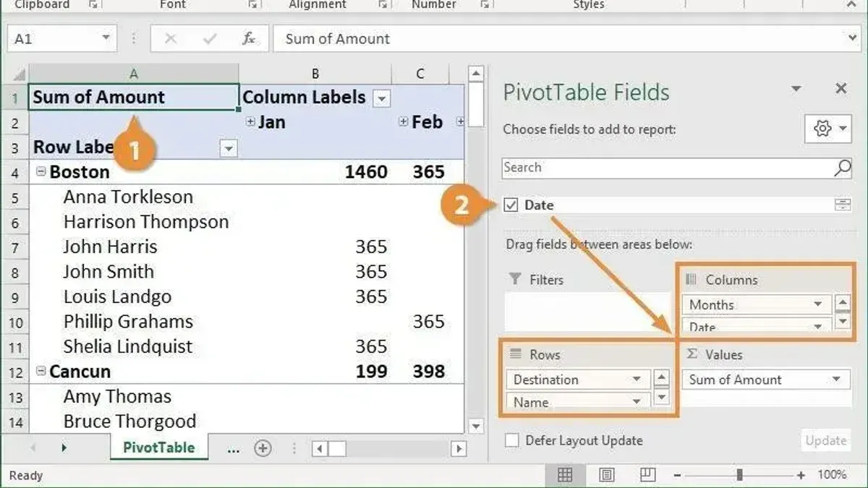Click the zoom out minus icon
Image resolution: width=868 pixels, height=488 pixels.
click(x=676, y=475)
